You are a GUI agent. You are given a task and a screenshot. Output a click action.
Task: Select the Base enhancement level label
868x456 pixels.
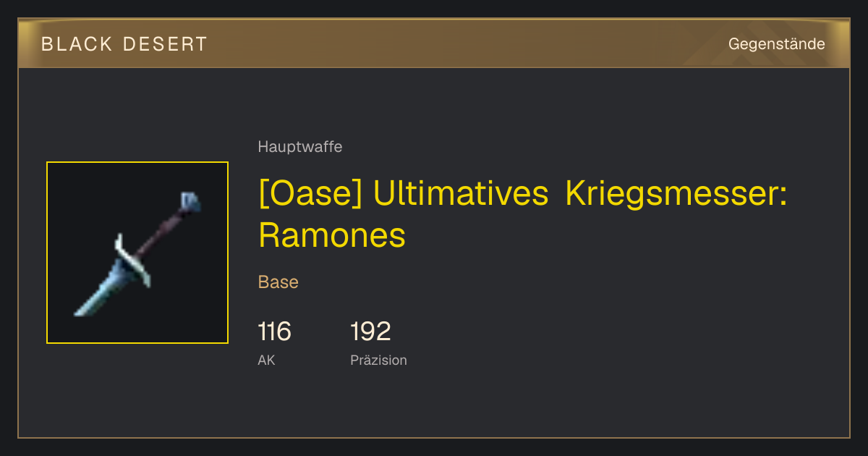point(278,282)
